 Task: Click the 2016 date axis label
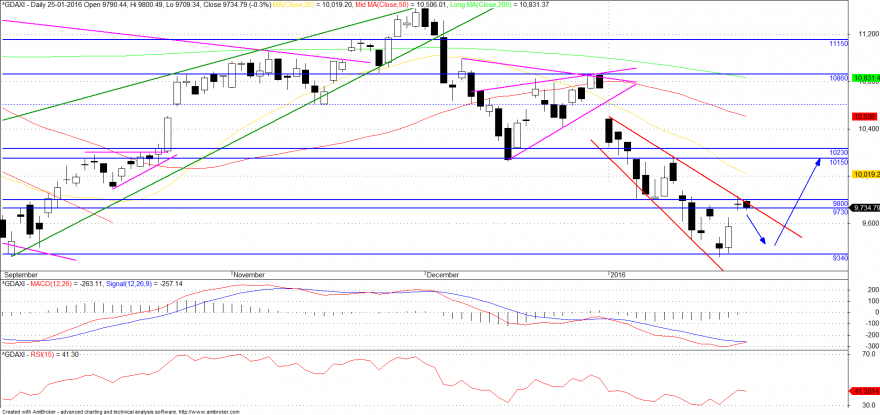pyautogui.click(x=618, y=275)
